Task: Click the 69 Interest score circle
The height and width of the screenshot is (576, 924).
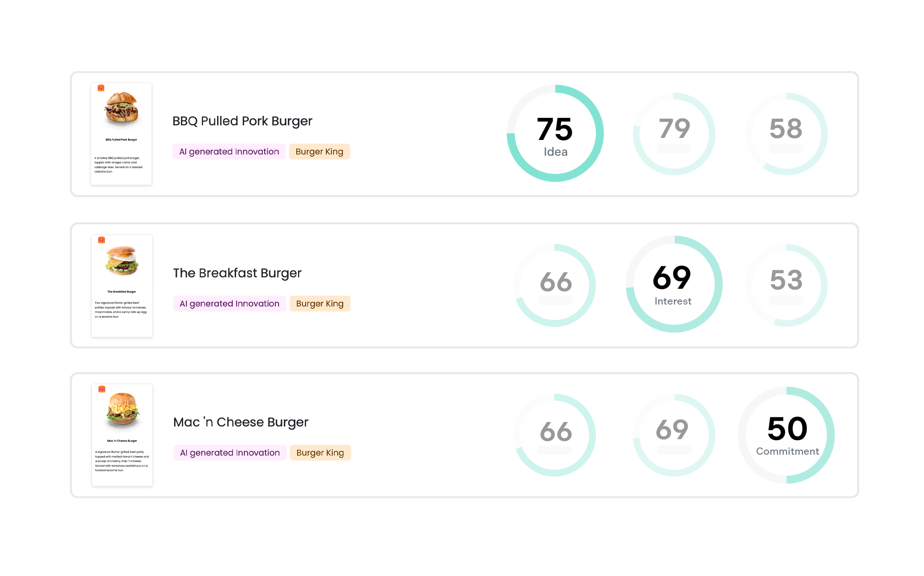Action: (x=674, y=284)
